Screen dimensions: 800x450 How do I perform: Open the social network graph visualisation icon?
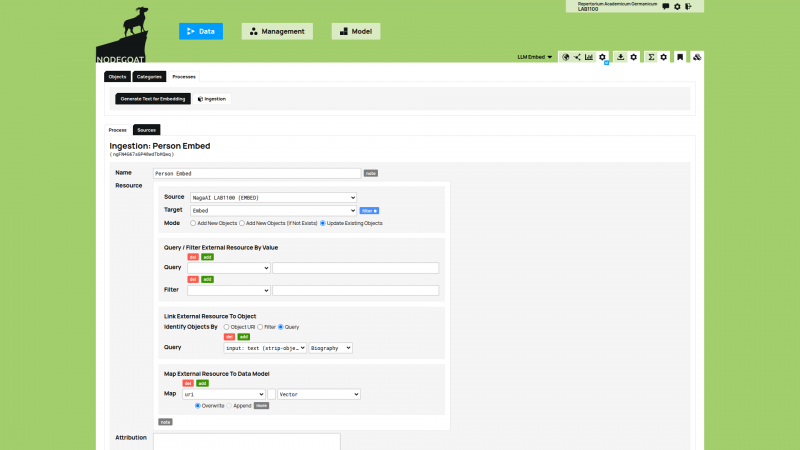tap(577, 57)
